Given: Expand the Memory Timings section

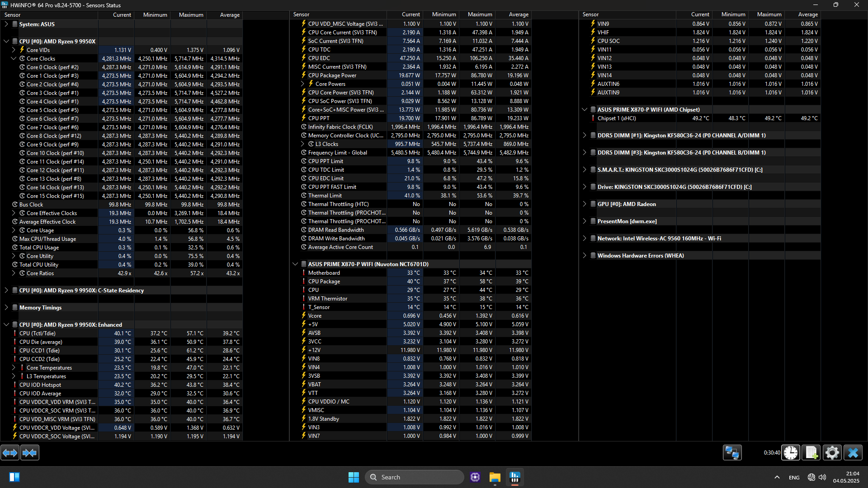Looking at the screenshot, I should [x=6, y=308].
